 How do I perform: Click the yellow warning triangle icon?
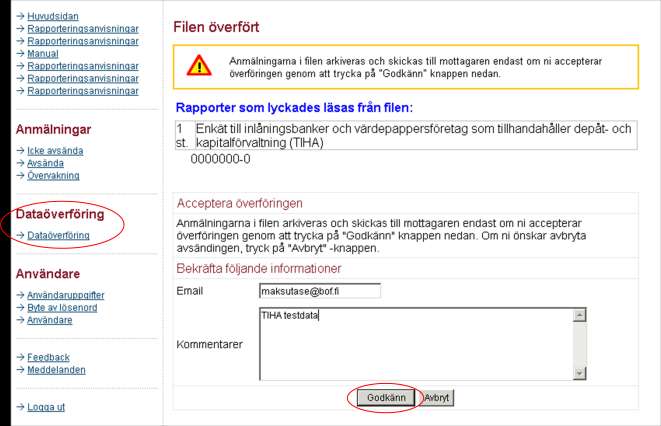(x=199, y=65)
